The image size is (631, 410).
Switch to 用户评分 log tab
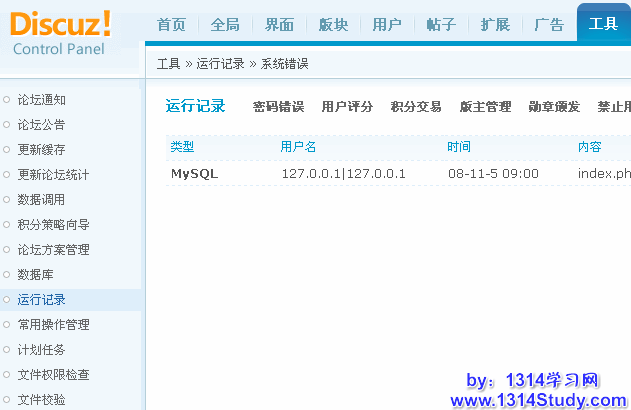click(347, 107)
